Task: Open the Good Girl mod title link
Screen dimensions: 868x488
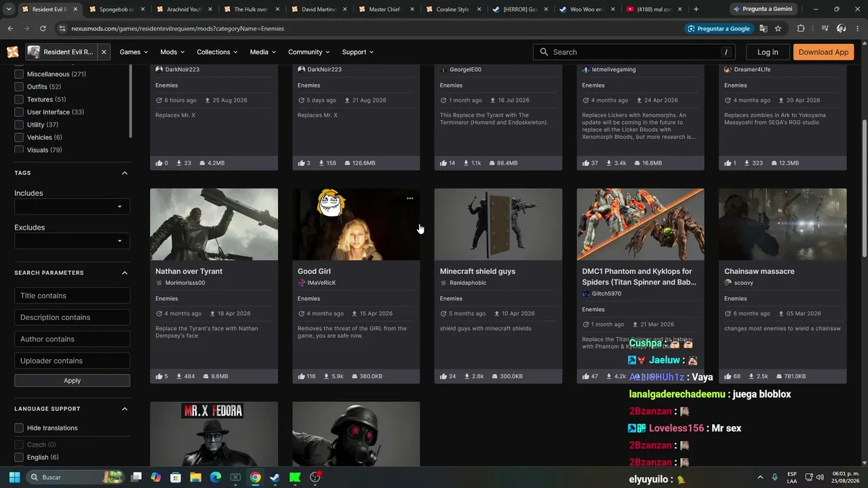Action: 314,271
